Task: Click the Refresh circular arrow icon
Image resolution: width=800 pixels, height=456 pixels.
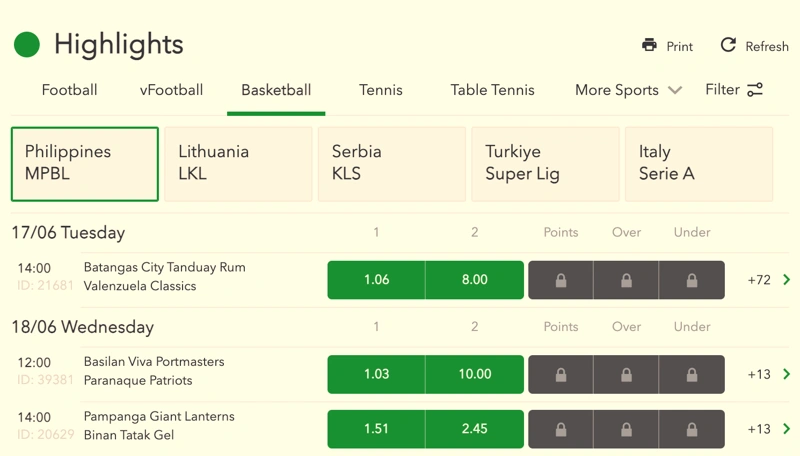Action: tap(728, 45)
